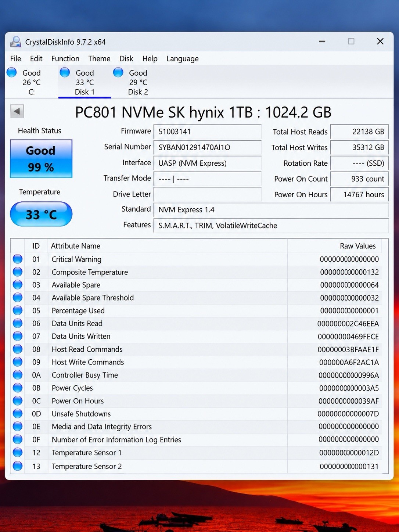Click the status orb next to Available Spare
The image size is (399, 532).
[x=18, y=285]
